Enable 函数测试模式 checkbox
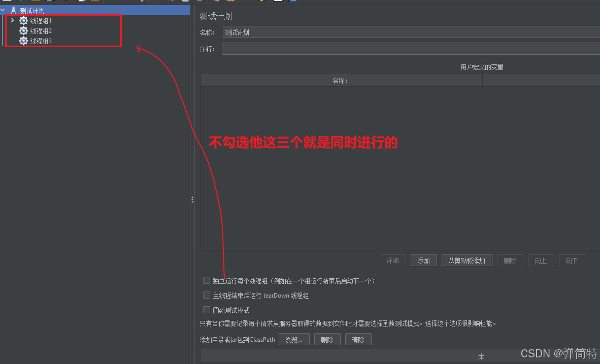The height and width of the screenshot is (364, 600). [207, 310]
